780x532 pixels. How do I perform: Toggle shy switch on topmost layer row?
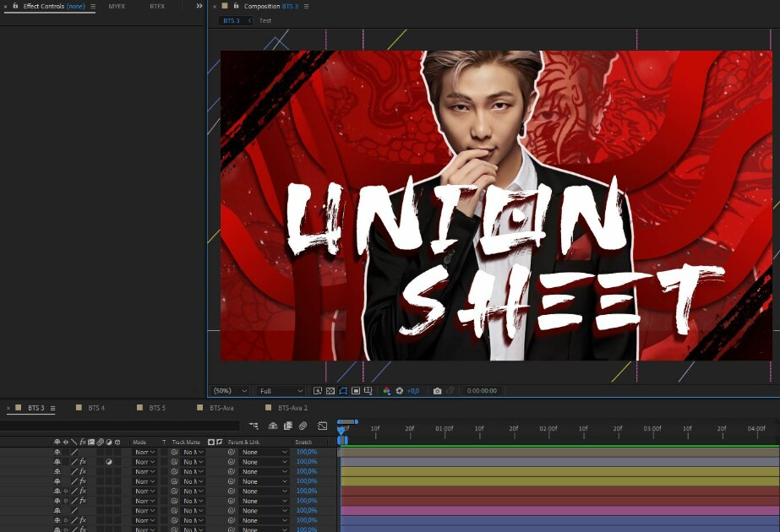coord(57,453)
